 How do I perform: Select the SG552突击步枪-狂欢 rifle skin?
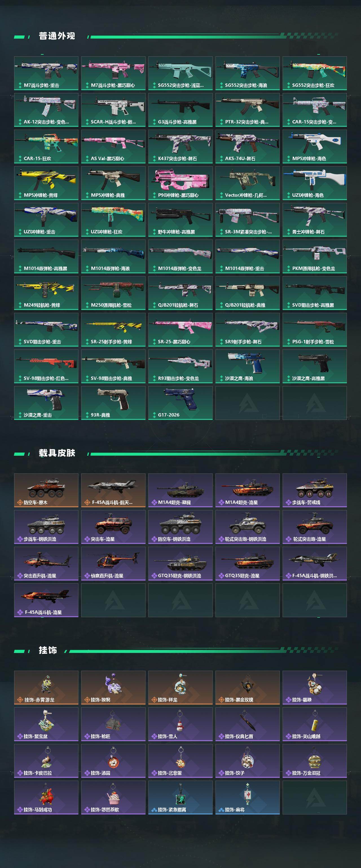(314, 73)
